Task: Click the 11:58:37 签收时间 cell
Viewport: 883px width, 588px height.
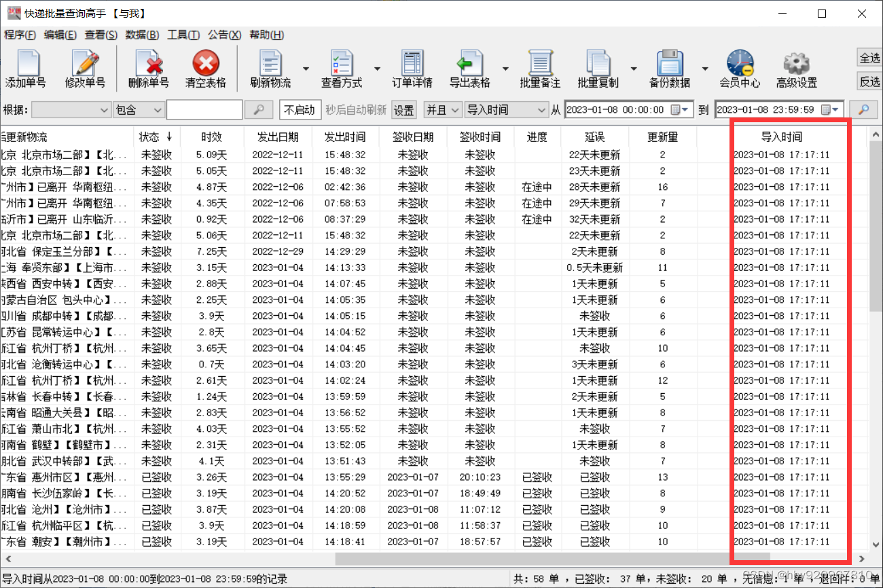Action: (x=480, y=526)
